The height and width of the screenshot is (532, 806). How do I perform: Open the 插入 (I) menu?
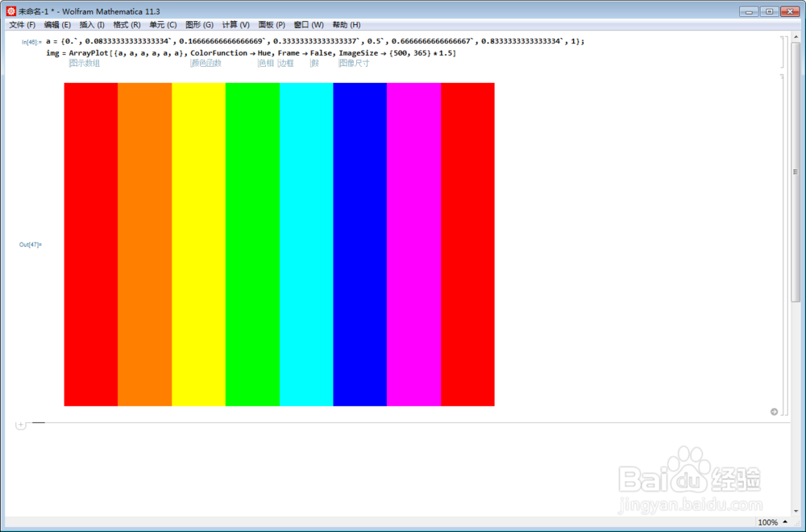coord(92,25)
